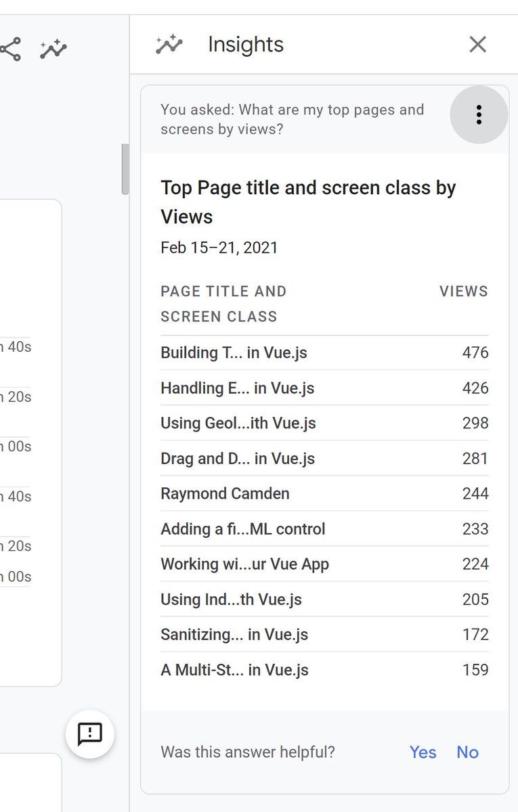Answer No to the helpful question
Screen dimensions: 518x812
pyautogui.click(x=467, y=752)
